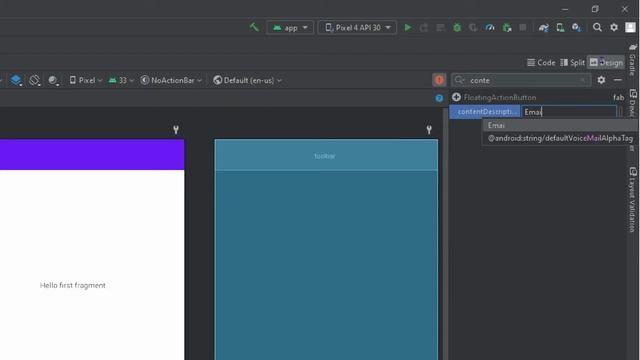Open the Attributes panel settings gear

click(x=601, y=80)
